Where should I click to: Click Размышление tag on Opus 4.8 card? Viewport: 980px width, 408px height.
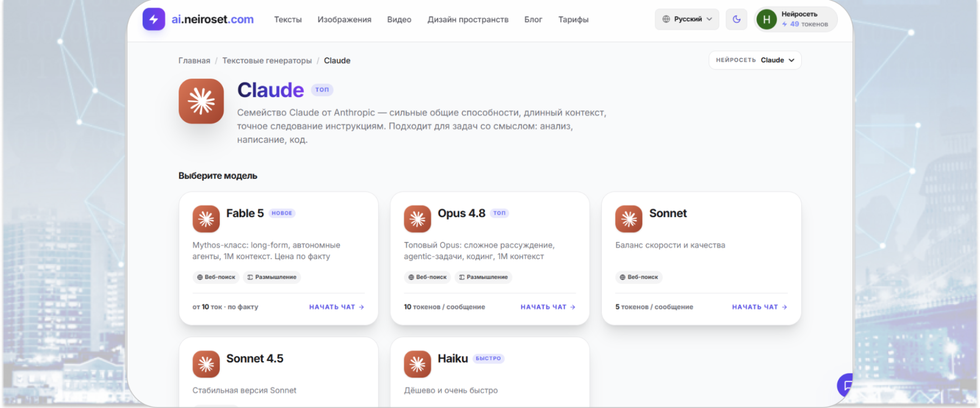pos(483,277)
